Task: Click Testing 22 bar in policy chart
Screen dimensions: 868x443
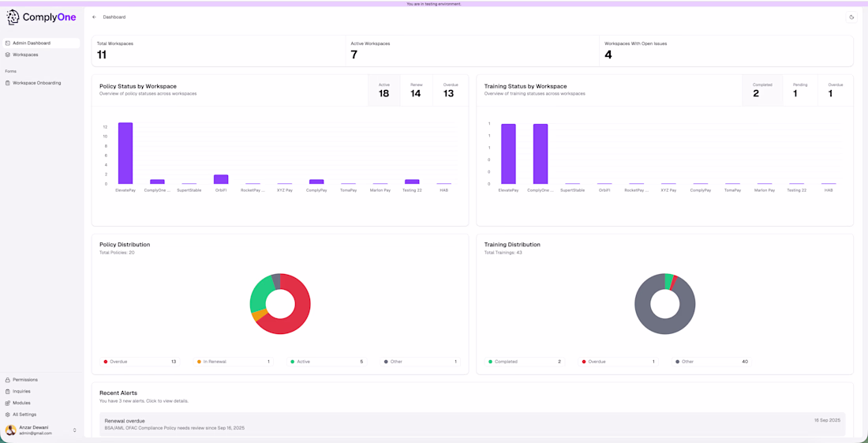Action: coord(412,182)
